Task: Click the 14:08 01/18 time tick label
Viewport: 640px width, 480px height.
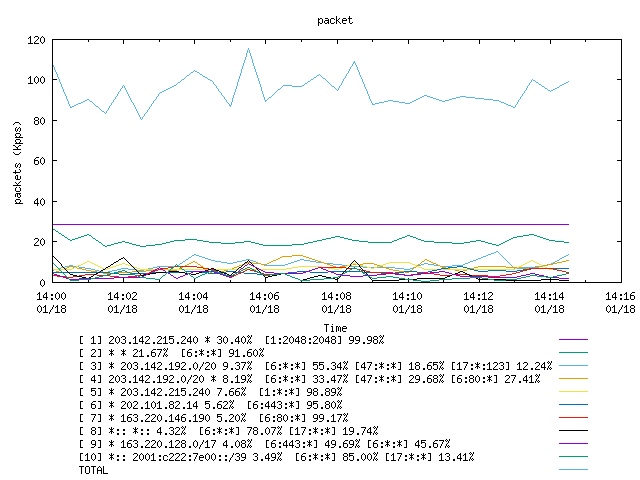Action: pos(336,302)
